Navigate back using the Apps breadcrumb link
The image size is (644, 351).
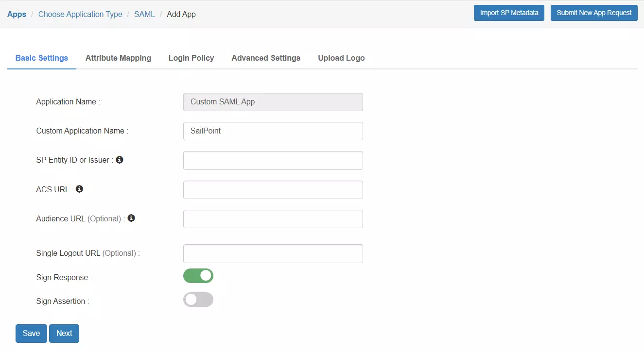point(17,14)
